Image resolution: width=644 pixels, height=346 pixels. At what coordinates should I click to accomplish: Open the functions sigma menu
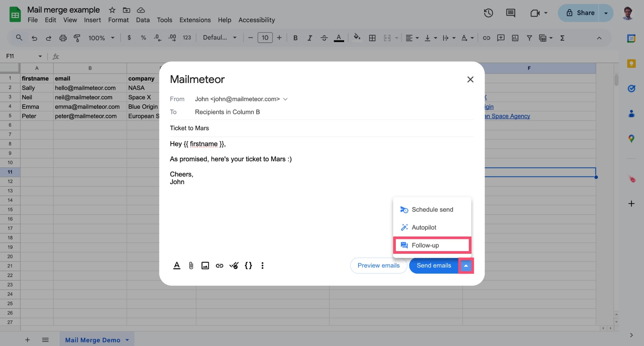(x=562, y=38)
